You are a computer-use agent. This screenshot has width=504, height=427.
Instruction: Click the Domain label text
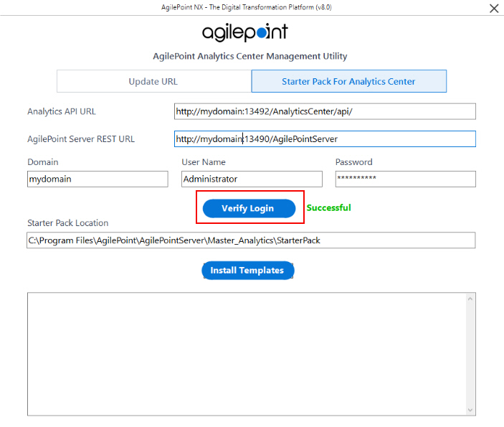tap(43, 162)
